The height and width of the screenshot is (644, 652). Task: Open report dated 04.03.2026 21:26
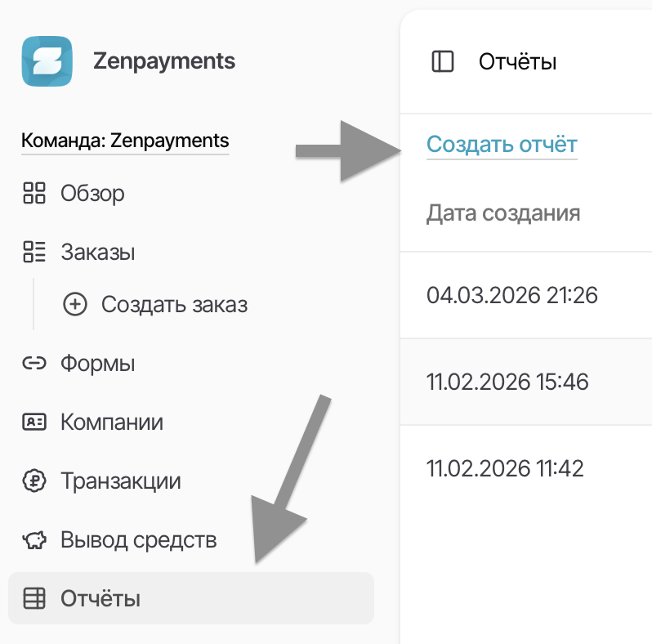(512, 294)
